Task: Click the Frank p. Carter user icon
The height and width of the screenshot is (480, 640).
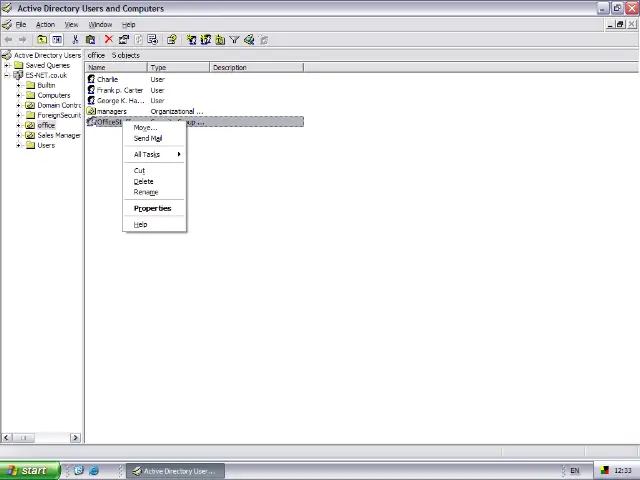Action: [91, 90]
